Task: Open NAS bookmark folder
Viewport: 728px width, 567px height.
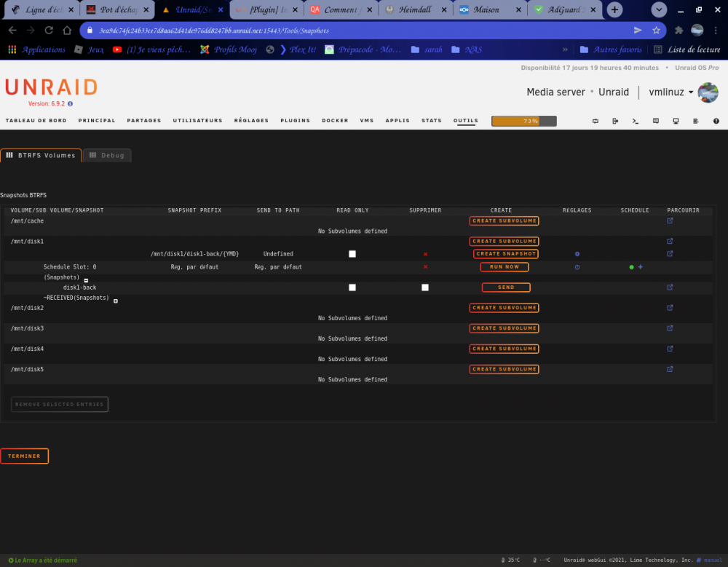Action: point(467,49)
